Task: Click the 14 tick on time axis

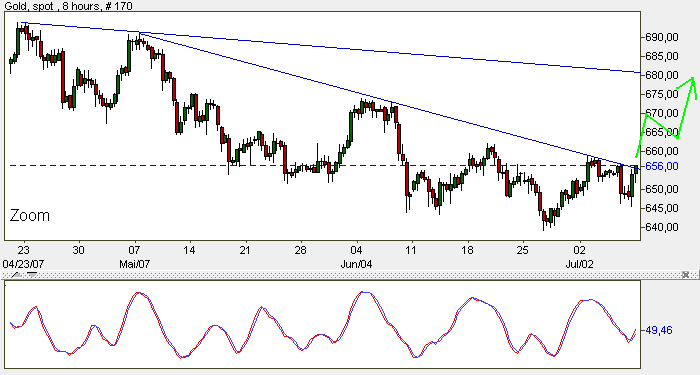Action: coord(189,250)
